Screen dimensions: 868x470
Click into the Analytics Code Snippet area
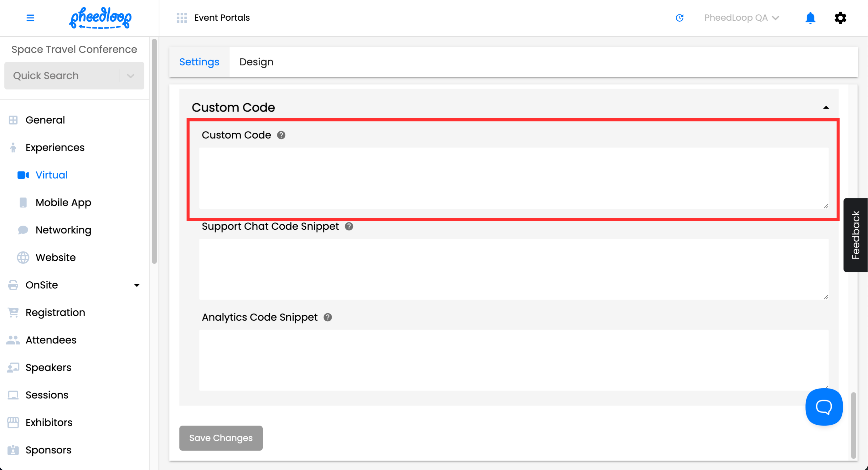pos(514,360)
